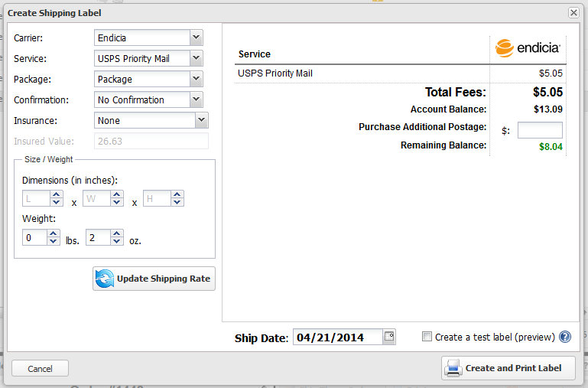Click the disabled Insured Value field
Viewport: 588px width, 388px height.
[x=151, y=141]
